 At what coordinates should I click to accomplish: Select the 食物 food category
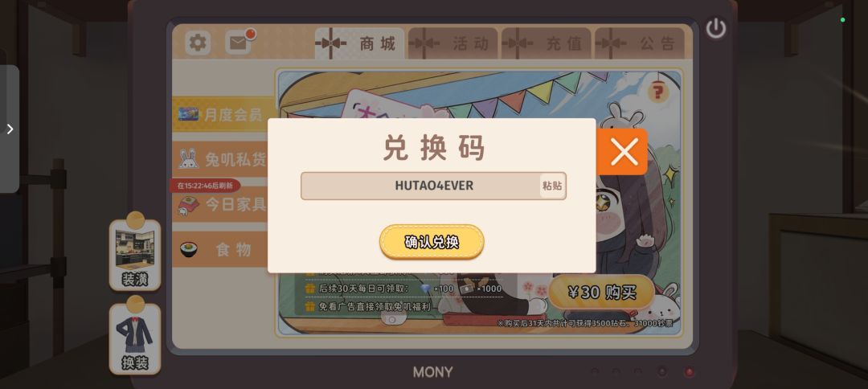click(220, 250)
